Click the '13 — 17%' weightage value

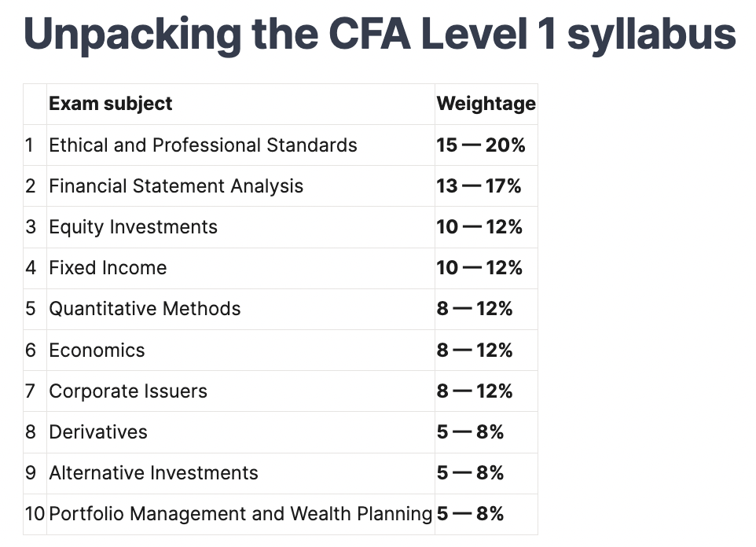pos(479,186)
